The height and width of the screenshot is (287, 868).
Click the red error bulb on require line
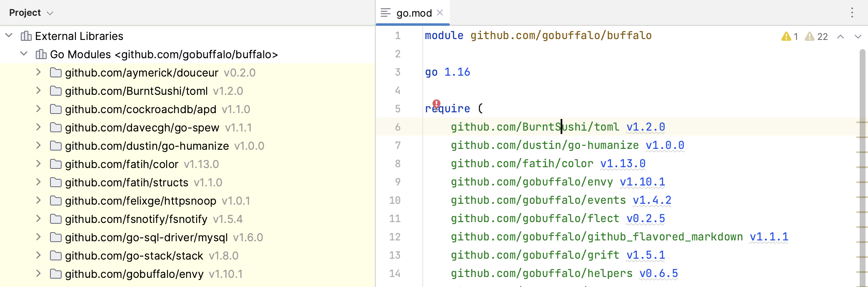click(436, 104)
